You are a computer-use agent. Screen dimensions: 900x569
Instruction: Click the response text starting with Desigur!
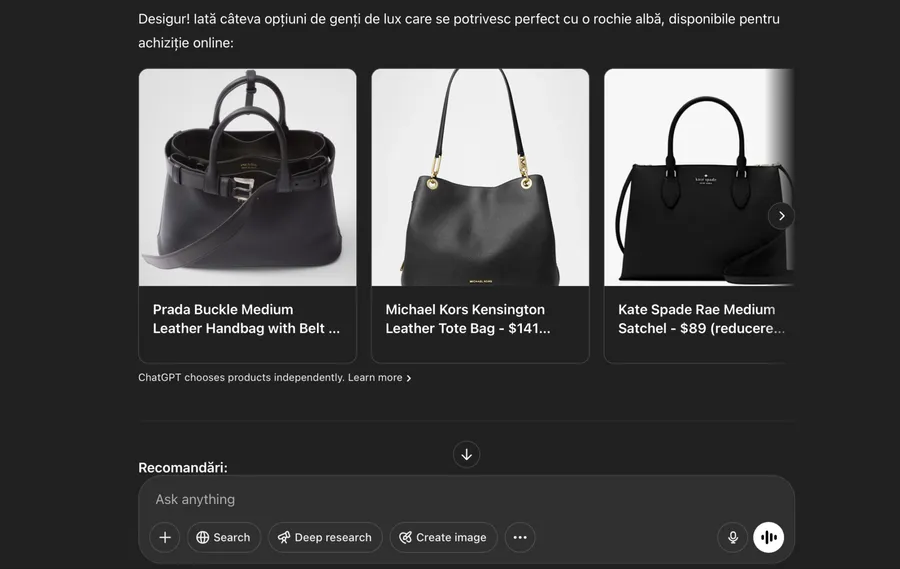point(459,30)
